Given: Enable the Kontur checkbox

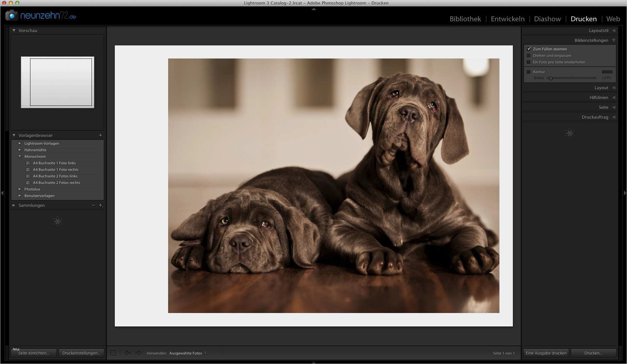Looking at the screenshot, I should coord(529,72).
